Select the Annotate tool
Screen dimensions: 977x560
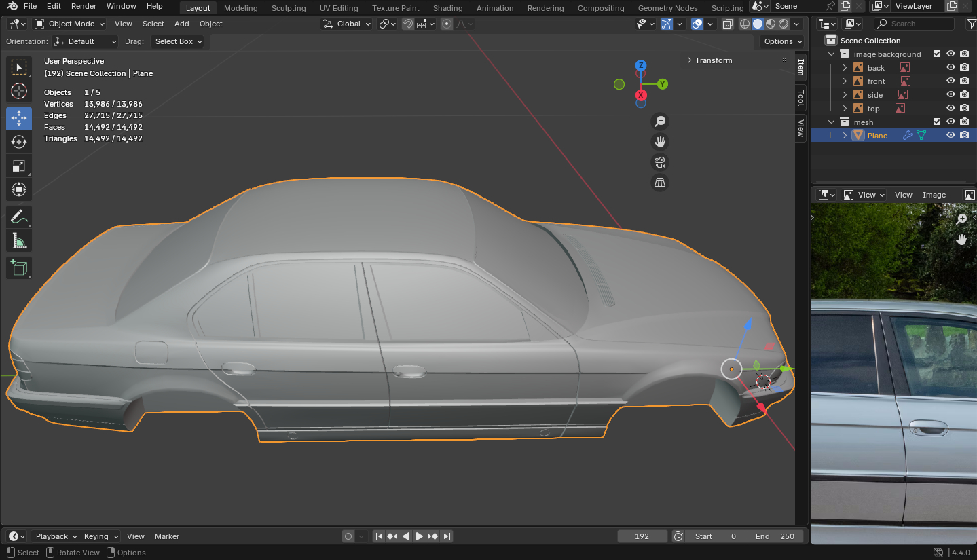click(19, 217)
